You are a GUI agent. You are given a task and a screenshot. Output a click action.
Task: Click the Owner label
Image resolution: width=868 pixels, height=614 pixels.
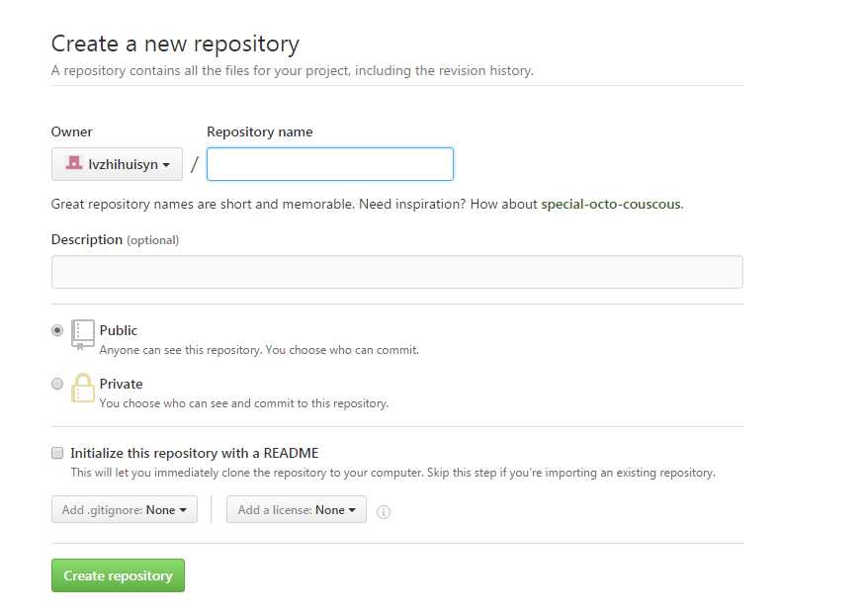tap(71, 132)
